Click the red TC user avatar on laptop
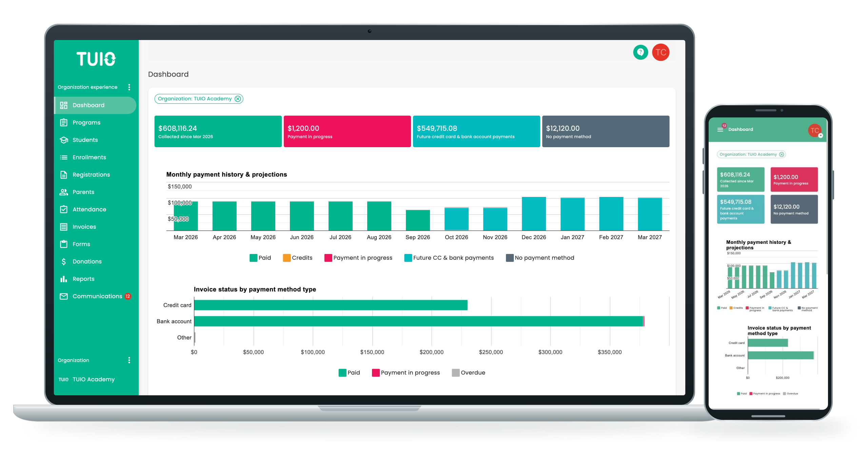This screenshot has width=868, height=468. pyautogui.click(x=660, y=52)
